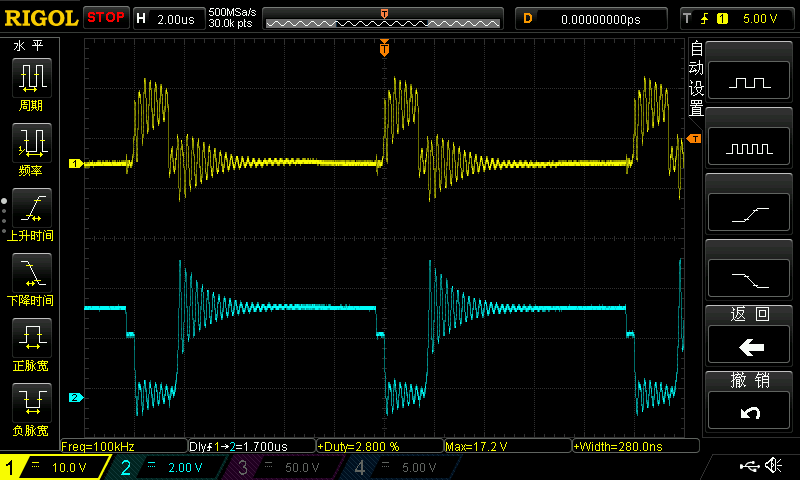Select the Fall Time (下降时间) measurement icon
This screenshot has width=800, height=480.
32,272
